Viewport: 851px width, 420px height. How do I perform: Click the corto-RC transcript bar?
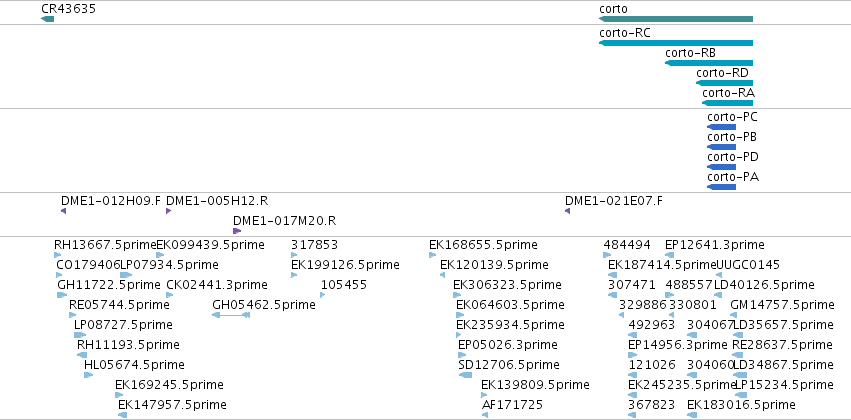[x=676, y=43]
